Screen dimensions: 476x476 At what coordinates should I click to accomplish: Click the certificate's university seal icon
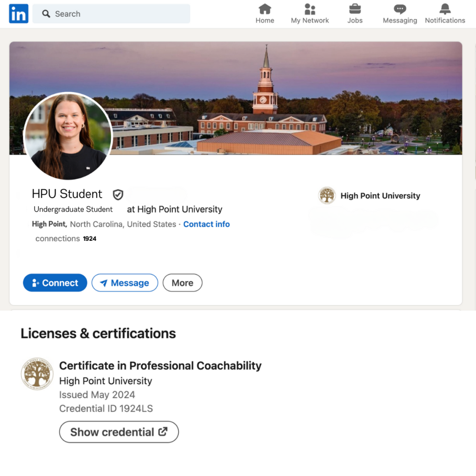click(x=37, y=373)
